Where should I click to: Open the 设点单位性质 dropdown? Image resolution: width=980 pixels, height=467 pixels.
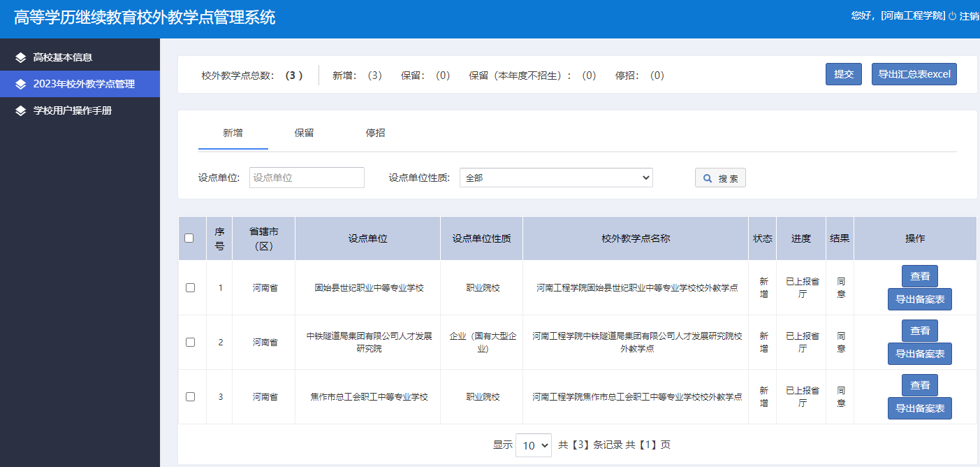click(555, 178)
